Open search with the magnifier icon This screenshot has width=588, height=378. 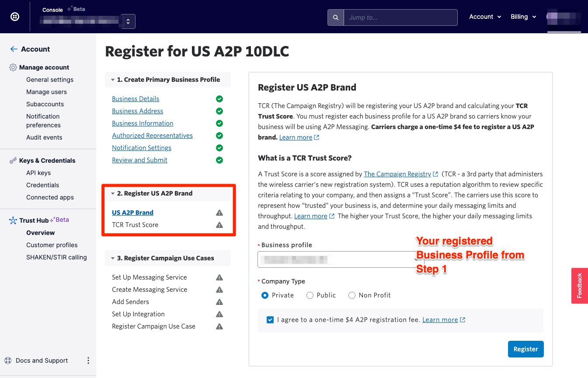(x=335, y=17)
